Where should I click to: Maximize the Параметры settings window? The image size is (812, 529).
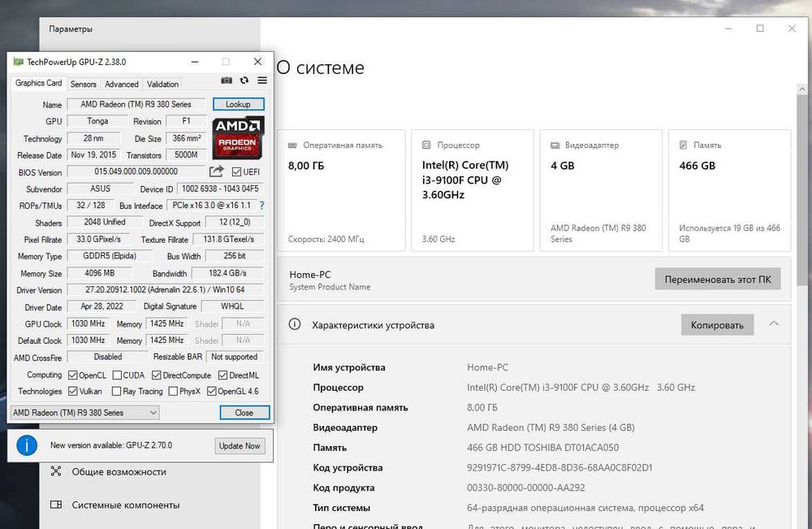pos(760,28)
